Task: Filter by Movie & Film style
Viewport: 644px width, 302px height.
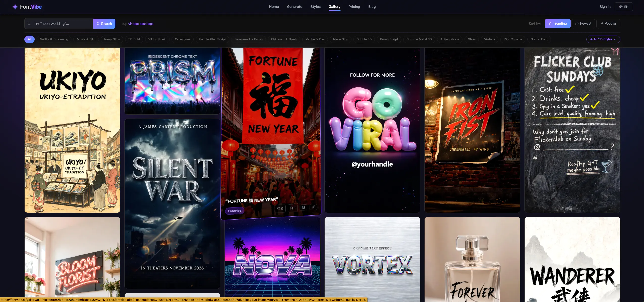Action: pos(86,39)
